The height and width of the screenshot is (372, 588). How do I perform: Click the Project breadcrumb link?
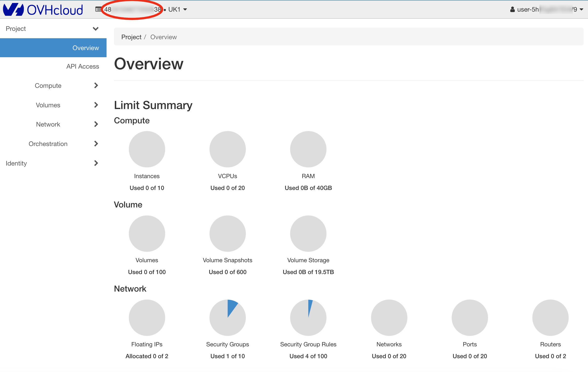(x=131, y=37)
